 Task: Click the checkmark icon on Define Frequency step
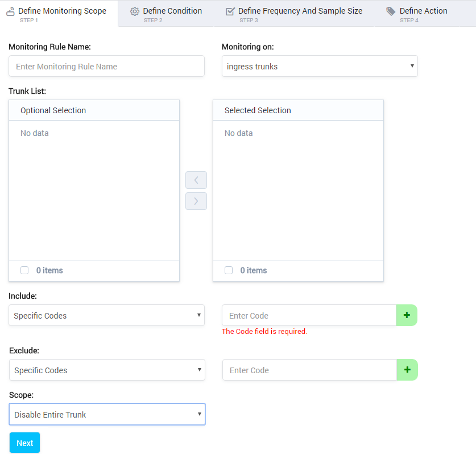[x=230, y=10]
